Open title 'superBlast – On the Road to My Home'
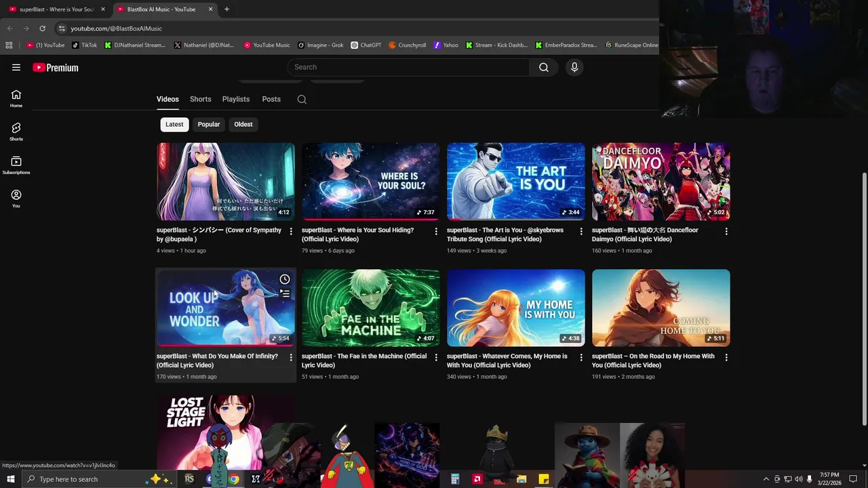868x488 pixels. click(x=653, y=361)
